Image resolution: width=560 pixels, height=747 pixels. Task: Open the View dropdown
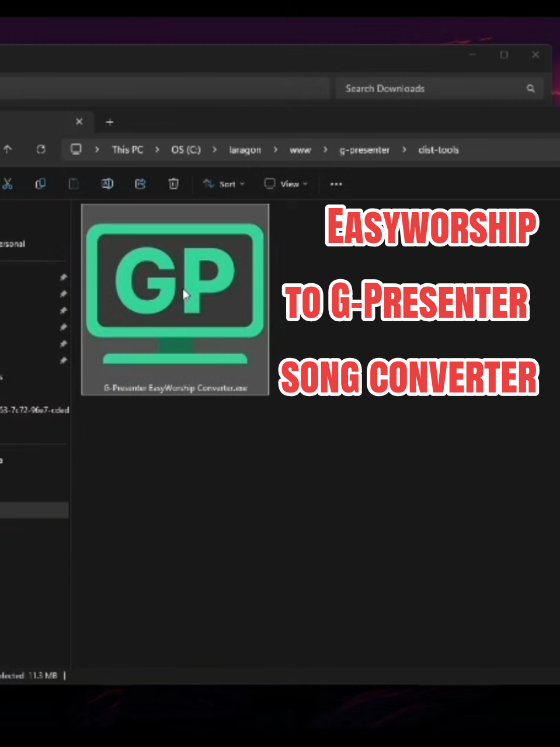[286, 184]
